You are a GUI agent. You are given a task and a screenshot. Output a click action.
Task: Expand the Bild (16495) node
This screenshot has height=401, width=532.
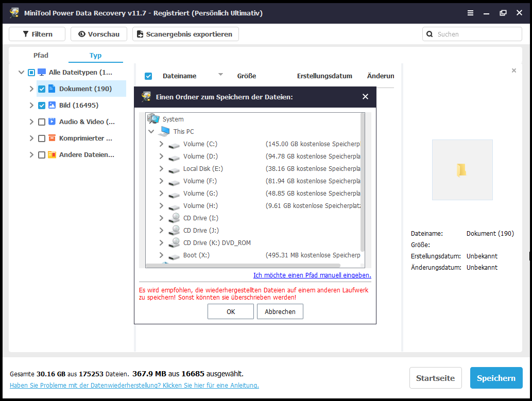(31, 105)
